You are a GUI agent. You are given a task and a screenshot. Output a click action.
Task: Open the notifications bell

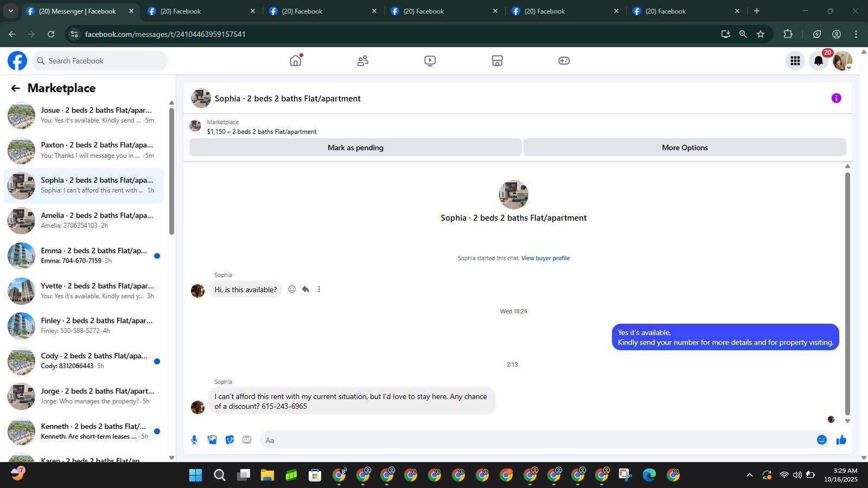[x=819, y=61]
